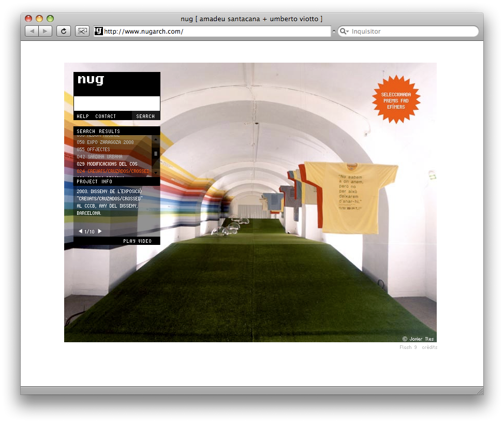Screen dimensions: 504x423
Task: Click the Inquisitor search field
Action: tap(408, 31)
